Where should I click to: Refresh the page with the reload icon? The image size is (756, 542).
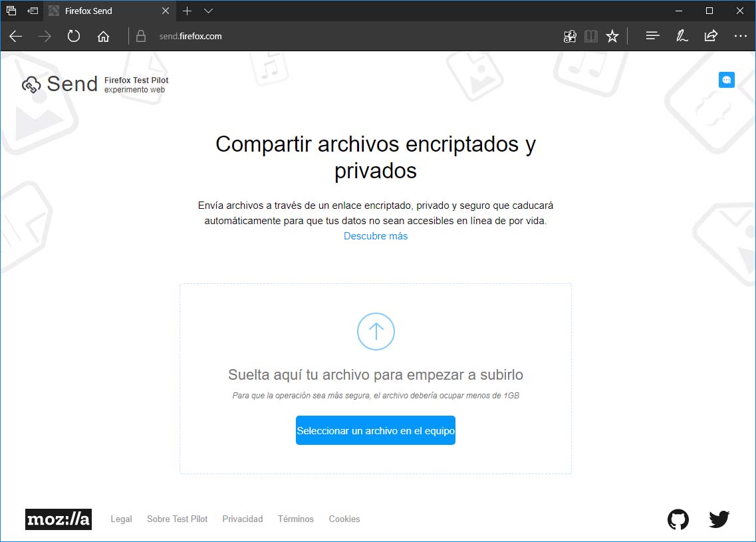tap(74, 36)
